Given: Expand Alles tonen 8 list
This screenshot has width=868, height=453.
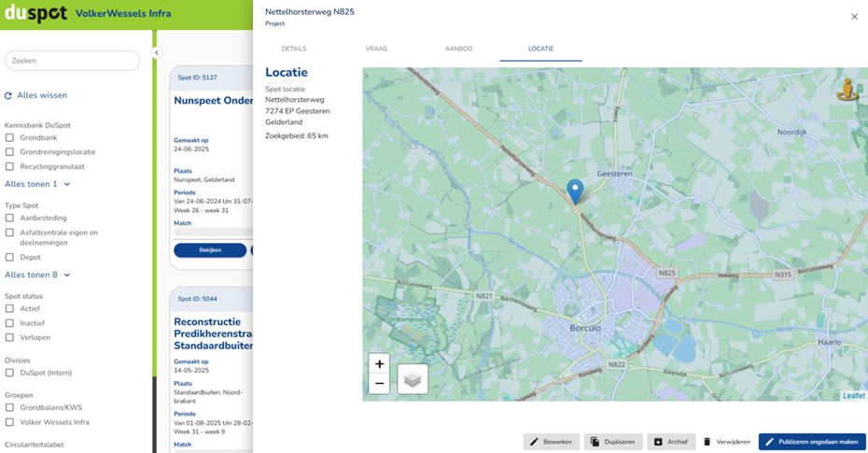Looking at the screenshot, I should click(x=36, y=275).
